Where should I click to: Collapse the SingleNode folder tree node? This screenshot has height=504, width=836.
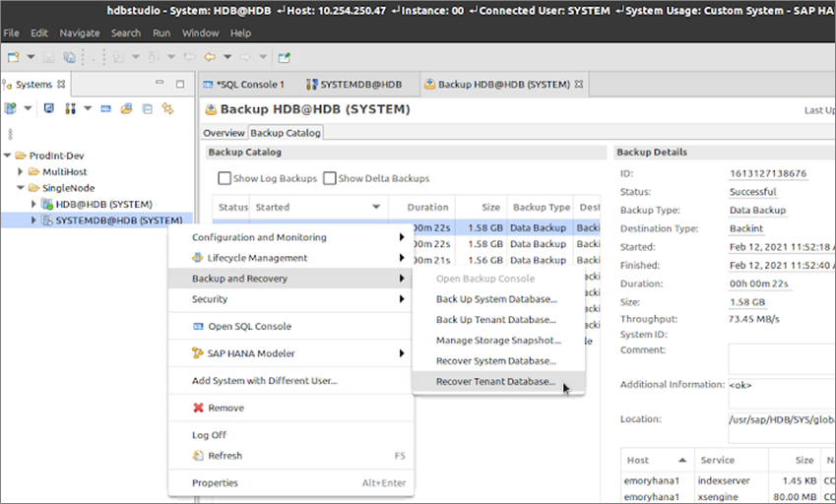click(21, 188)
